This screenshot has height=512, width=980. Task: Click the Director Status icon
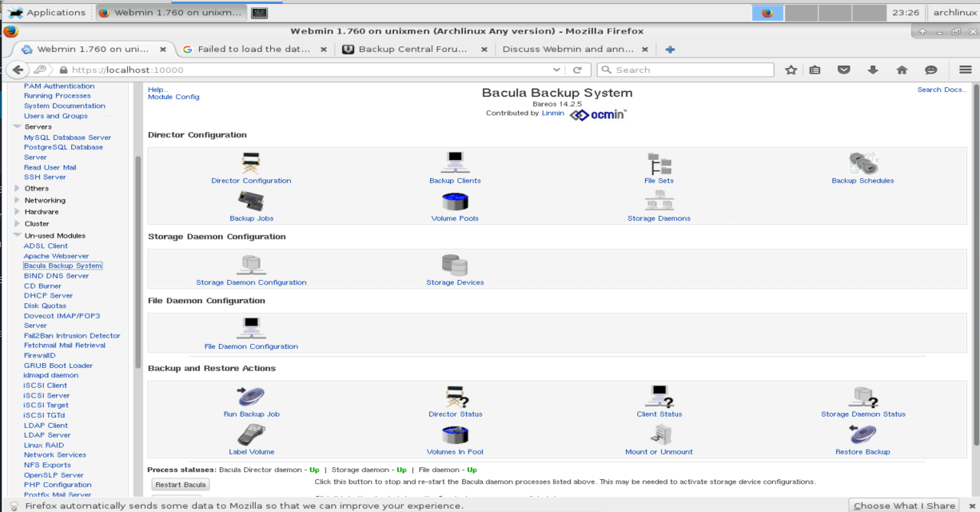(456, 397)
